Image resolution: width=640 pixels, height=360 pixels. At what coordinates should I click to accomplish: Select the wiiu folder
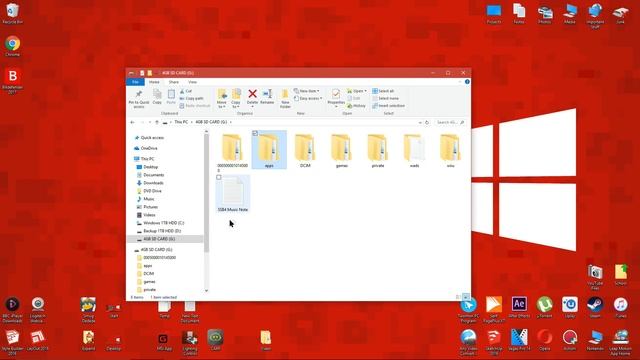tap(450, 150)
